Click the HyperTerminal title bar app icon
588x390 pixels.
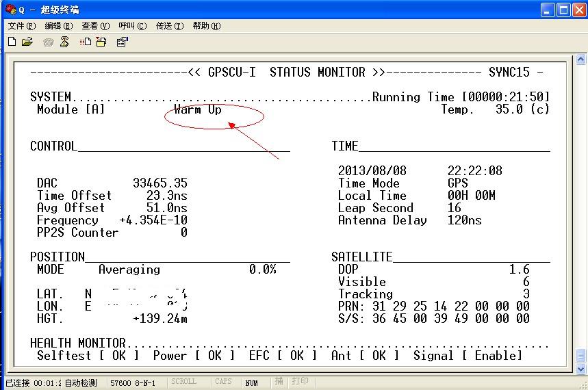10,10
